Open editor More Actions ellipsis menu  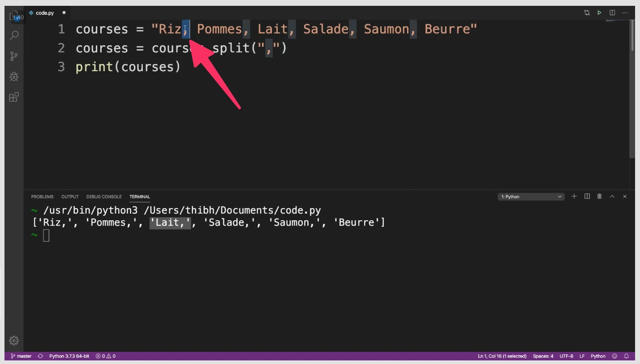[x=625, y=13]
